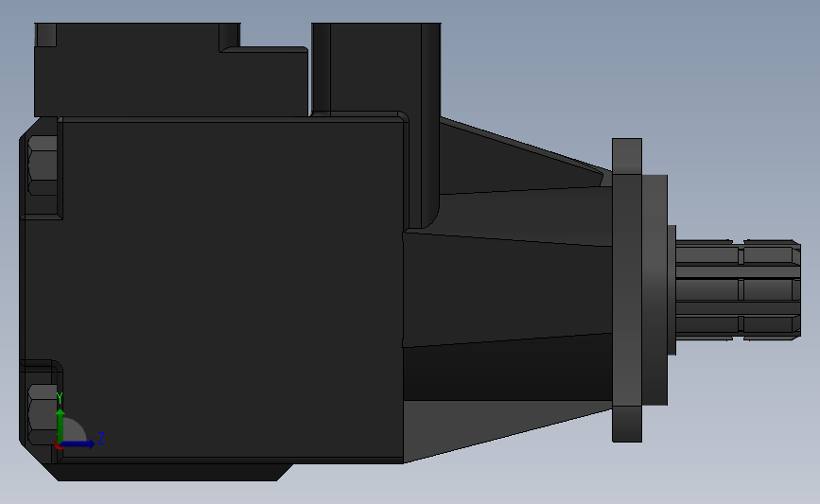Select the round mounting flange plate
This screenshot has width=820, height=504.
pyautogui.click(x=626, y=290)
